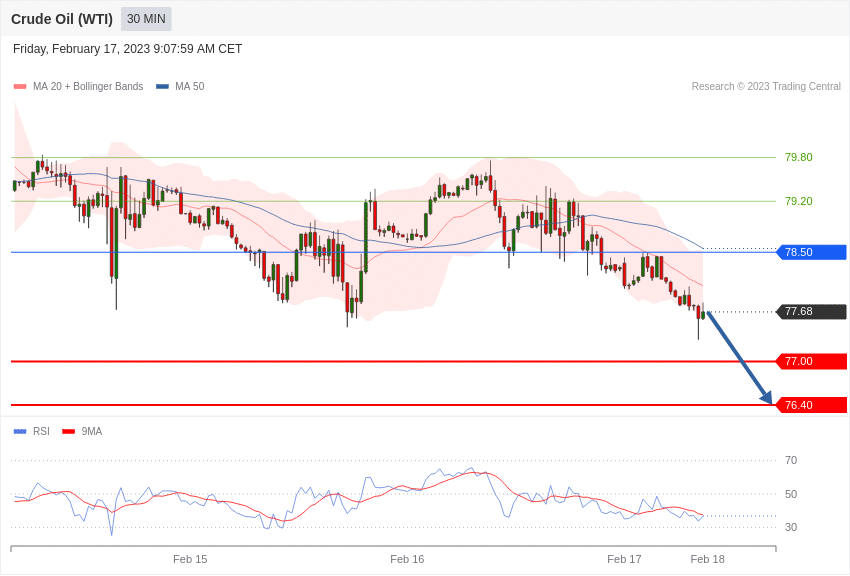Click the 9MA red legend swatch
Image resolution: width=850 pixels, height=576 pixels.
tap(69, 431)
